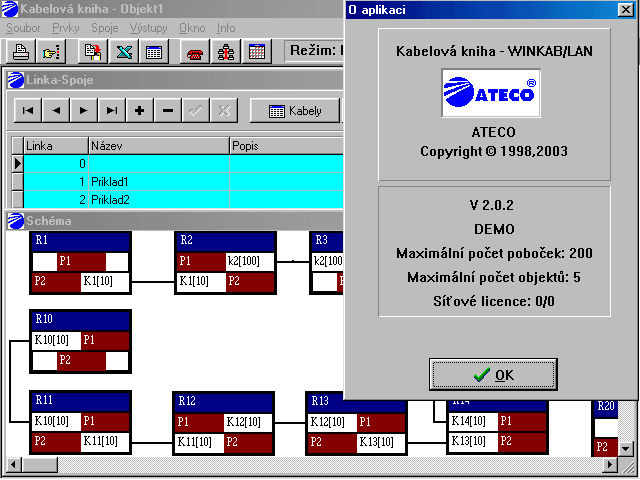Click the Schéma window title bar
Screen dimensions: 640x480
pyautogui.click(x=175, y=221)
